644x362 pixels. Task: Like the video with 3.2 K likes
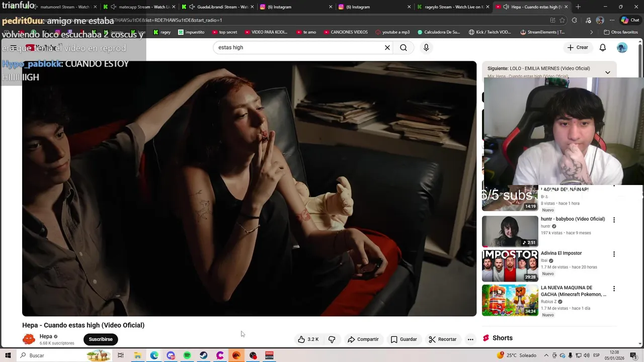[x=308, y=339]
